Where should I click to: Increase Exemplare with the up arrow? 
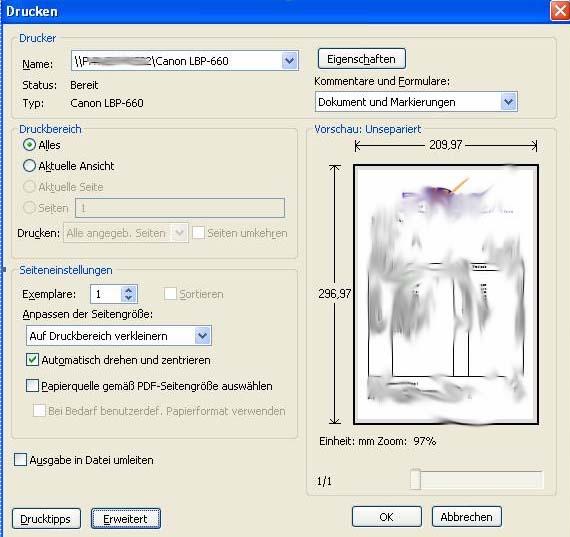128,290
